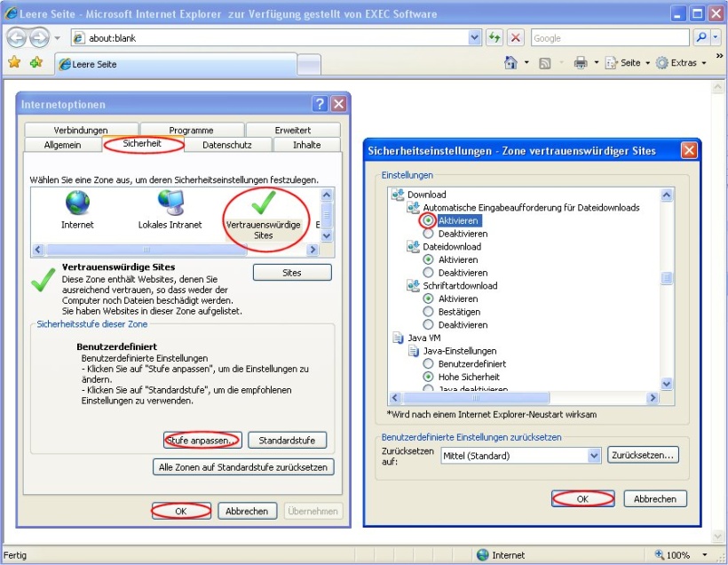728x565 pixels.
Task: Confirm Internetoptionen with OK
Action: (181, 511)
